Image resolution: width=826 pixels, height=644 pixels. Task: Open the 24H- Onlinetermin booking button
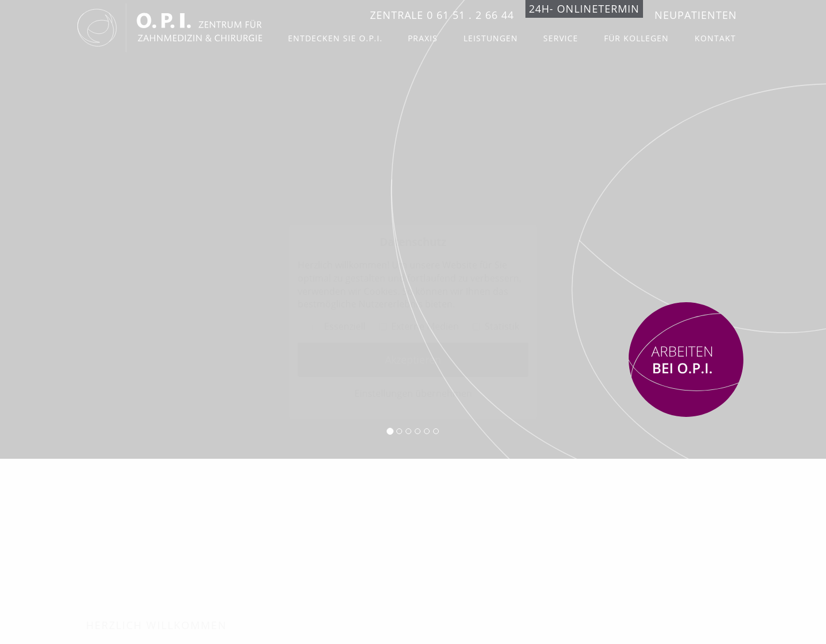[584, 9]
